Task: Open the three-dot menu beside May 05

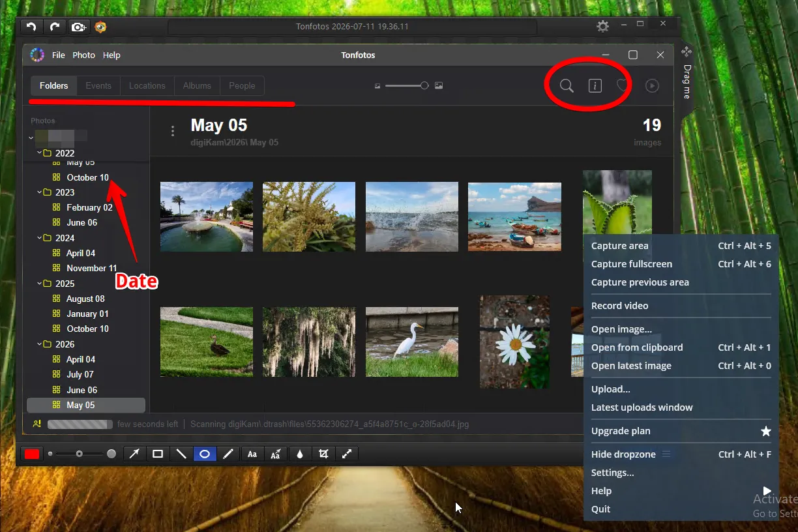Action: pos(173,131)
